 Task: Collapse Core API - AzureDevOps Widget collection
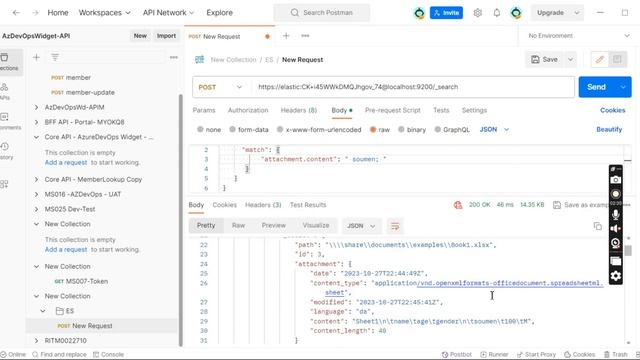[x=36, y=137]
